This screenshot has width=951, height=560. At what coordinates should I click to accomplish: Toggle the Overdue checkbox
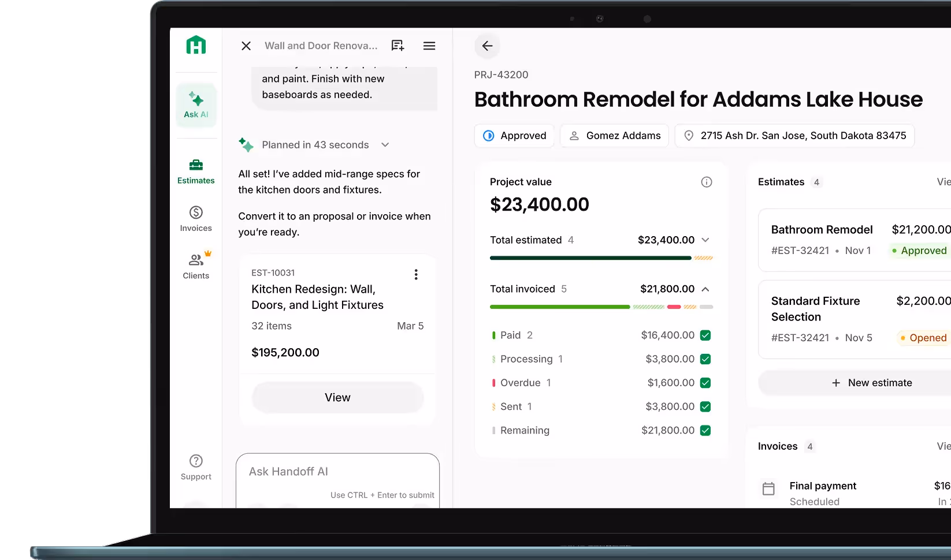click(705, 383)
